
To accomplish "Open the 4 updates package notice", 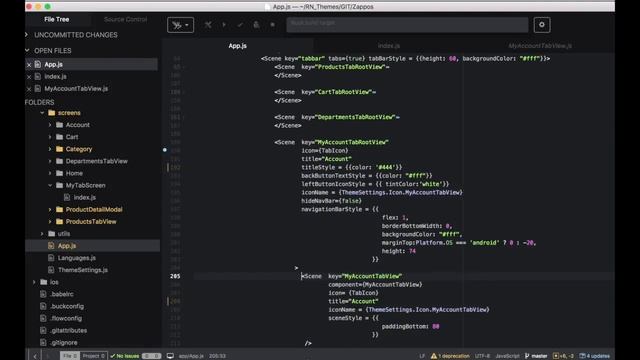I will click(x=595, y=356).
